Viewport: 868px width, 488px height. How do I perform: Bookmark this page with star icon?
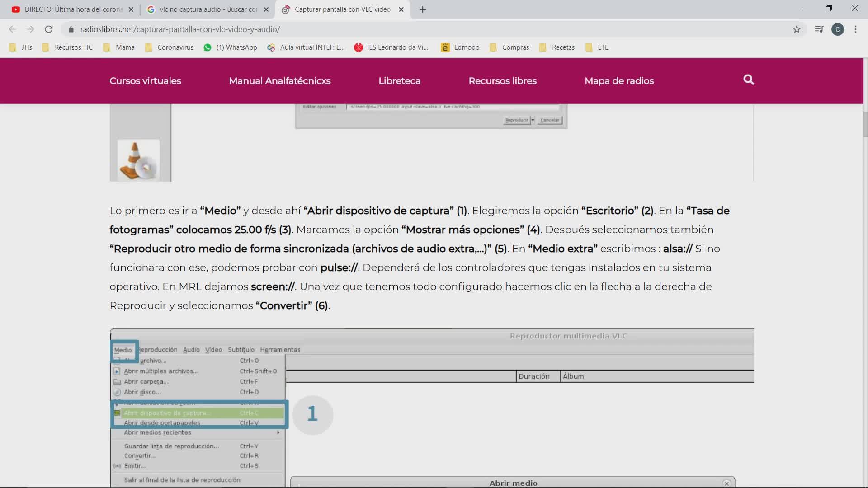pos(797,29)
